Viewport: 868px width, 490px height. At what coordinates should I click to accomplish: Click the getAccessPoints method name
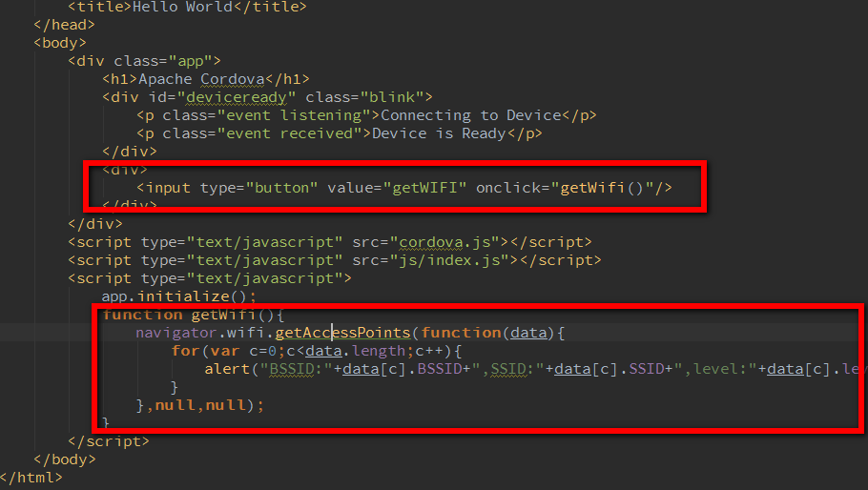click(x=342, y=333)
